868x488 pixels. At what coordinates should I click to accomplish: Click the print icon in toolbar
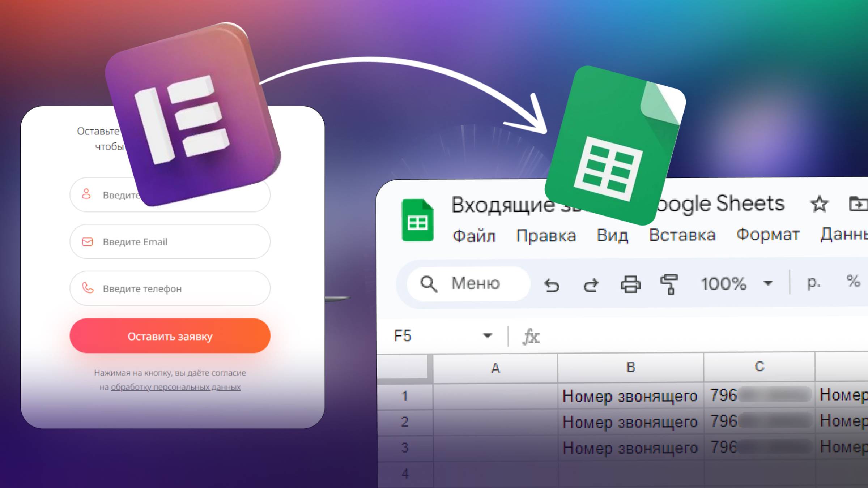tap(630, 284)
